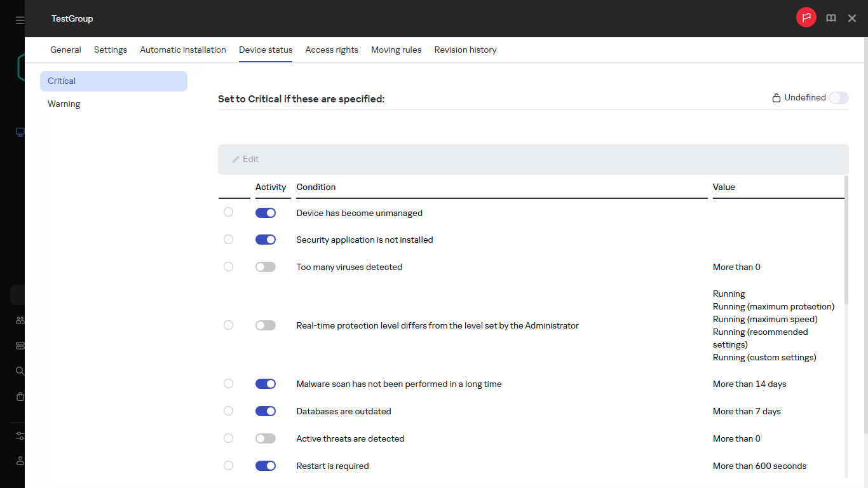Open the Users & Roles sidebar icon
This screenshot has height=488, width=868.
point(19,320)
